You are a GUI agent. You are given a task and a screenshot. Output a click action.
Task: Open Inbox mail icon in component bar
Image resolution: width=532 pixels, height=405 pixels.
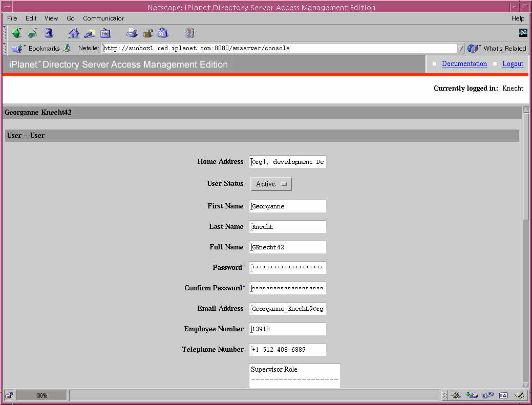tap(472, 395)
